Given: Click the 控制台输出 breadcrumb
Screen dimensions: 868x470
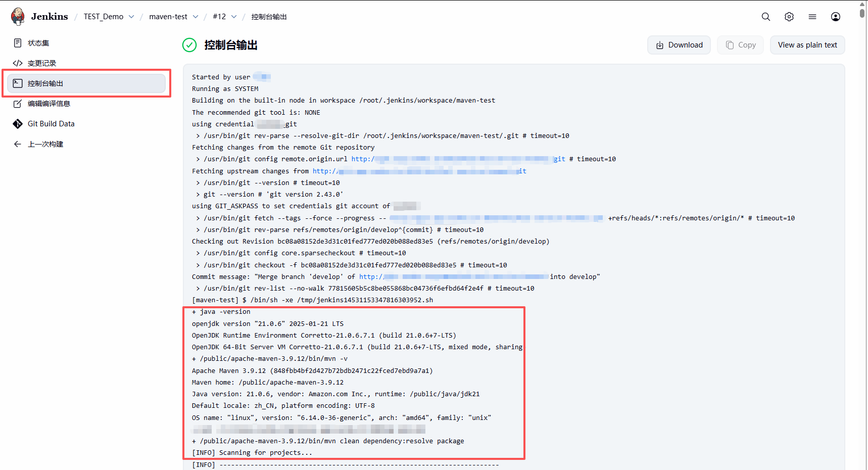Looking at the screenshot, I should tap(269, 17).
